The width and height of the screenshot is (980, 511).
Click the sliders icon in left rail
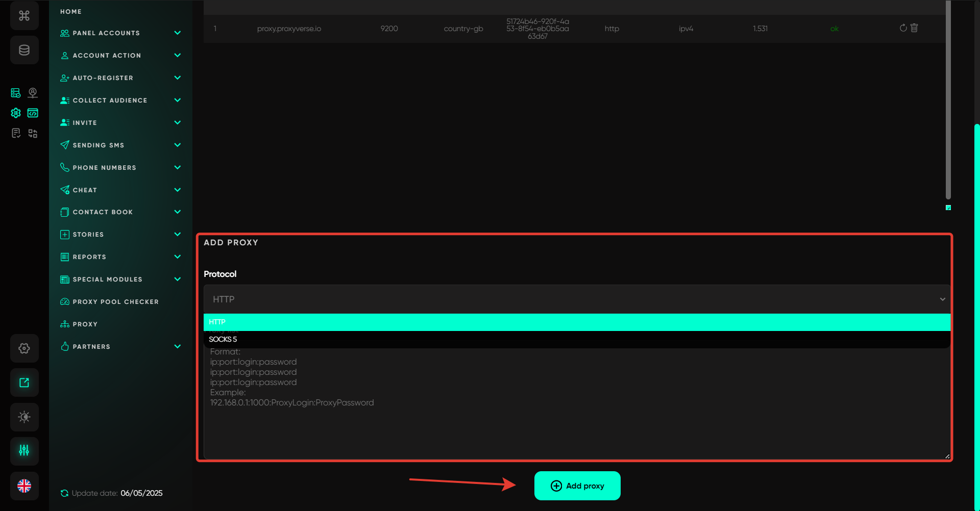coord(24,450)
